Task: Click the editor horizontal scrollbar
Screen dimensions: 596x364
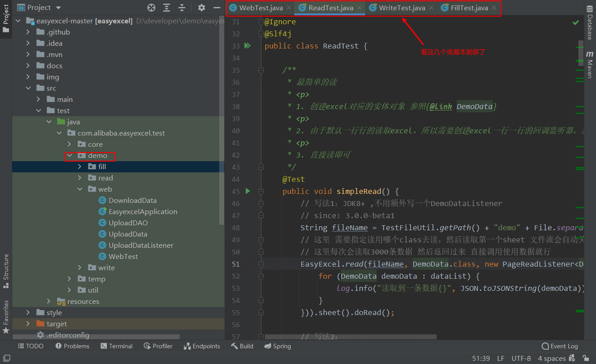Action: click(x=350, y=336)
